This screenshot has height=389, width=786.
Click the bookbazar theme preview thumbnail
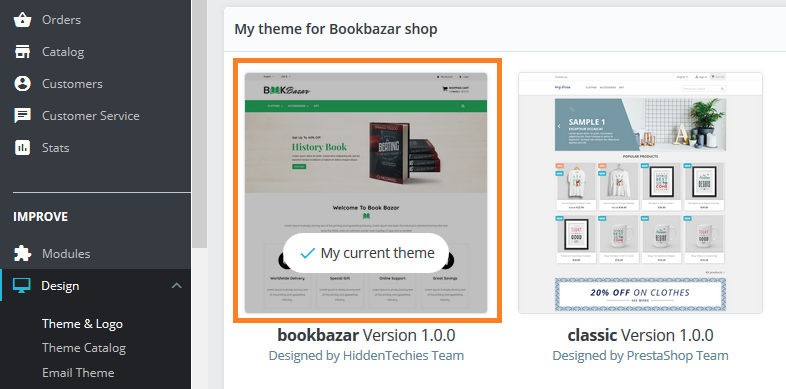[x=366, y=193]
